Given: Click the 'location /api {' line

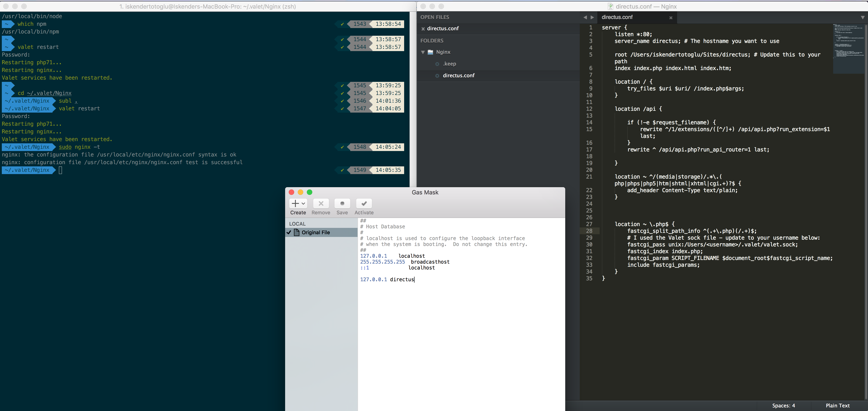Looking at the screenshot, I should tap(638, 109).
